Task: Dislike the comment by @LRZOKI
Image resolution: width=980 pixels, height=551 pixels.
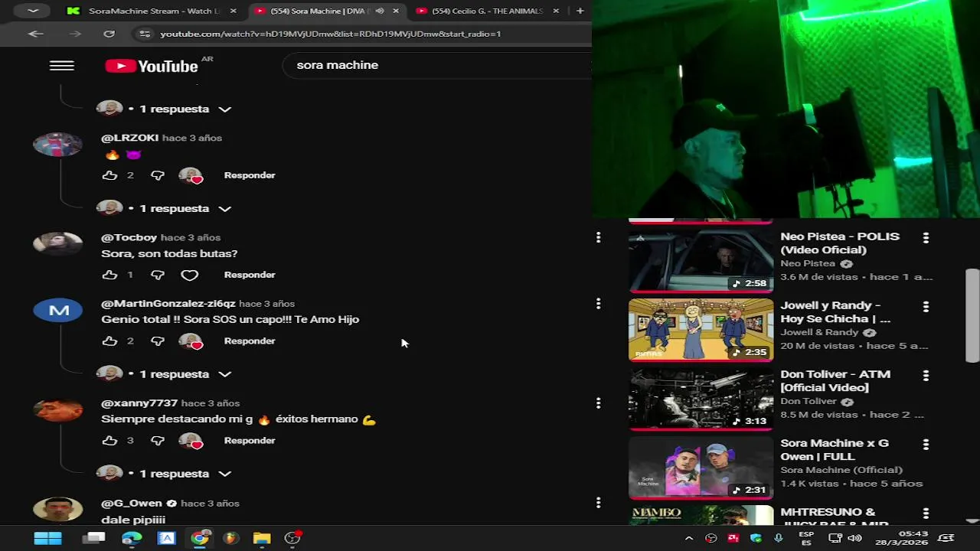Action: click(x=158, y=175)
